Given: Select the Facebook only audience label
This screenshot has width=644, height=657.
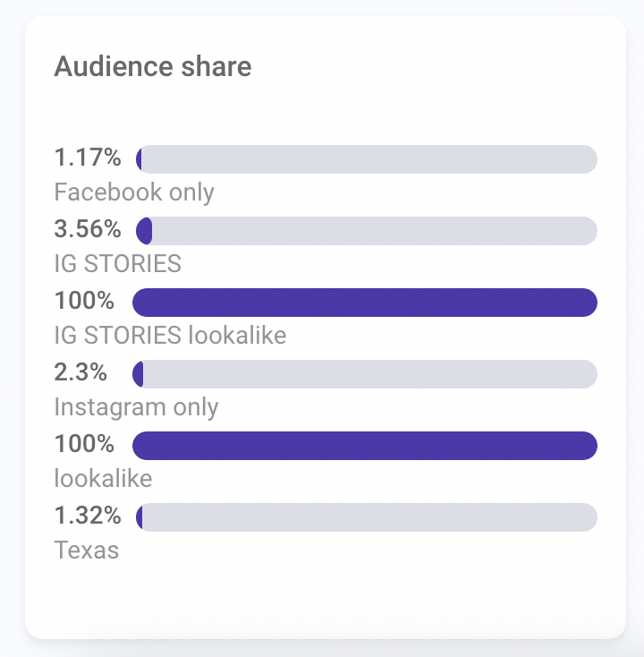Looking at the screenshot, I should 134,192.
